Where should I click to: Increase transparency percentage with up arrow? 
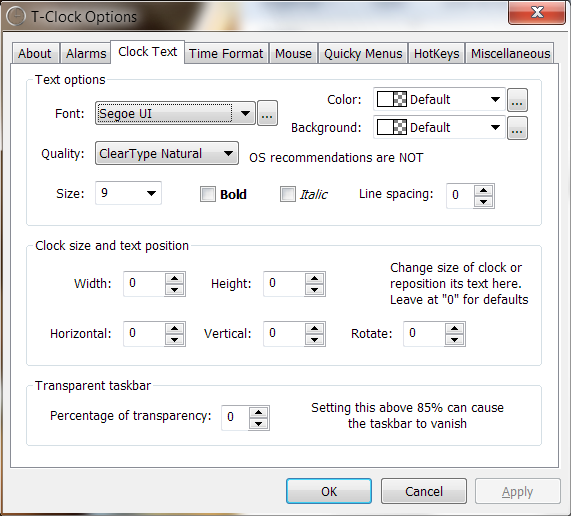tap(259, 412)
